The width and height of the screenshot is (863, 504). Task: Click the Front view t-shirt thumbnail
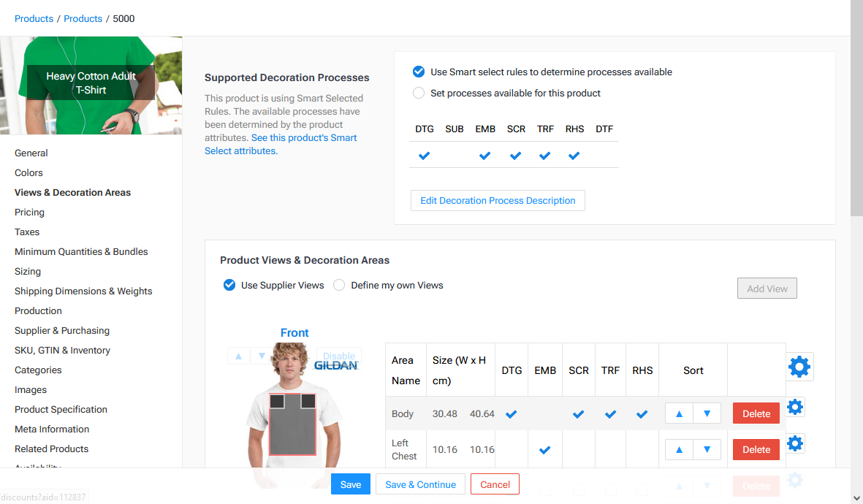[293, 416]
